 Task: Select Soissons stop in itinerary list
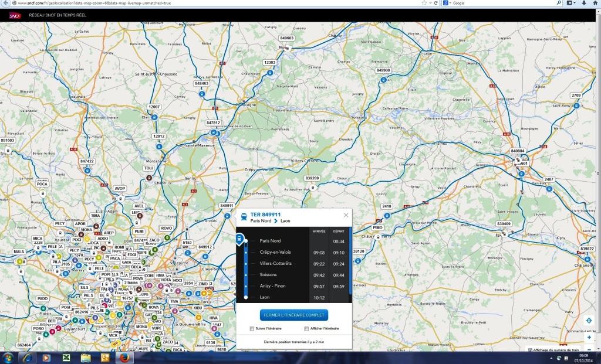pyautogui.click(x=268, y=275)
